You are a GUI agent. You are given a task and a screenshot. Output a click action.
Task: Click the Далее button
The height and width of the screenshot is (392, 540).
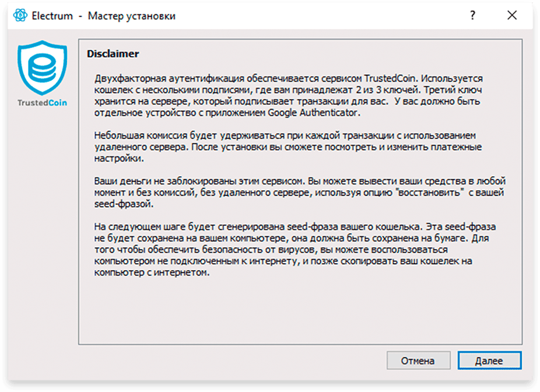click(489, 360)
